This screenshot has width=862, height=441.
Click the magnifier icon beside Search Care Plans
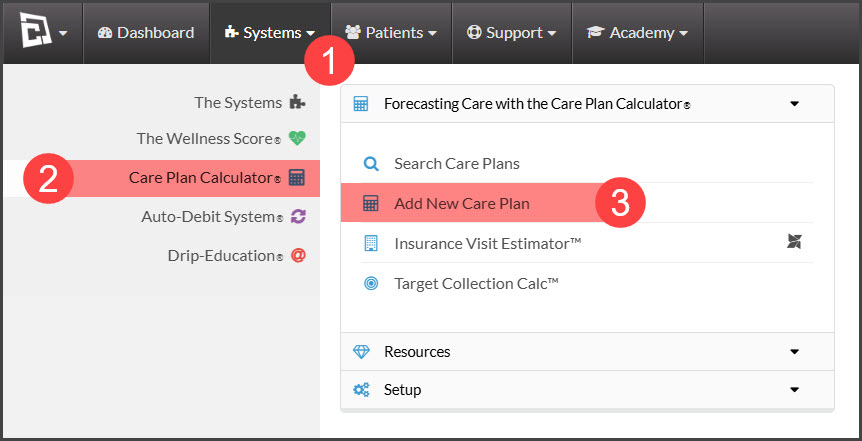pos(372,163)
